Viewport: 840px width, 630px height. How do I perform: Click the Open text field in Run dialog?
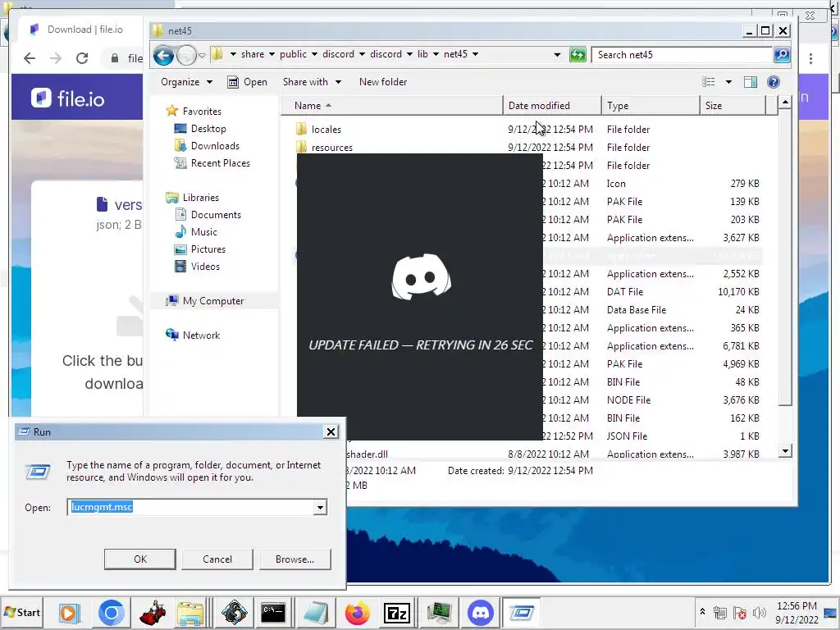191,507
